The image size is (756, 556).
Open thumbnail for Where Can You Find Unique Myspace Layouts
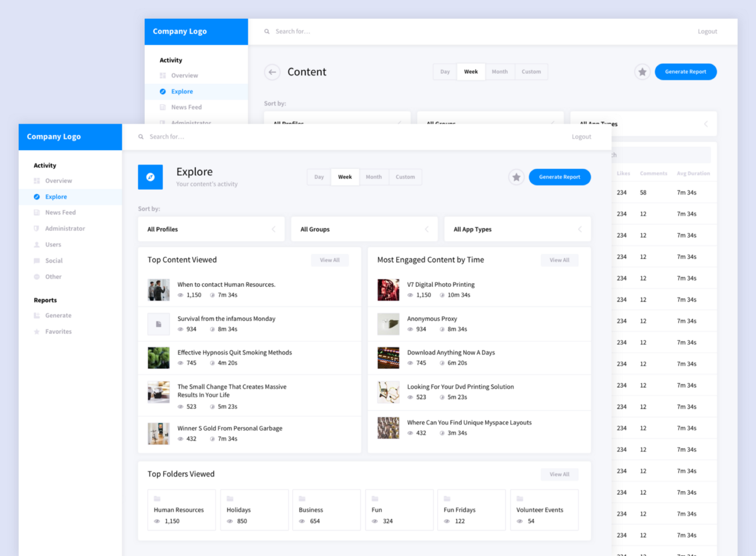[389, 428]
